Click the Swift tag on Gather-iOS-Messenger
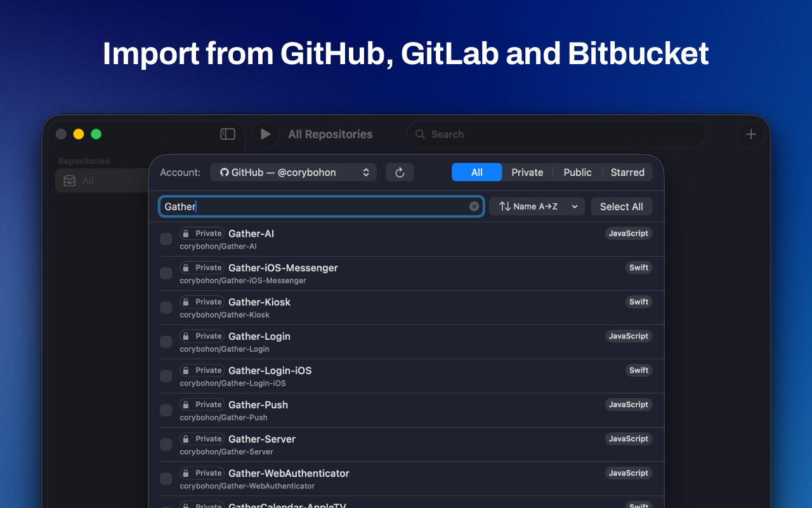The image size is (812, 508). pyautogui.click(x=639, y=268)
